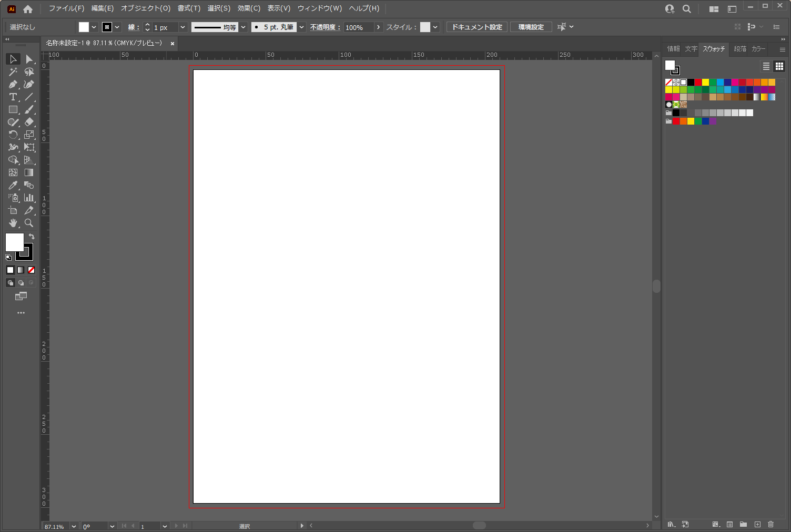Open the zoom percentage dropdown at bottom left
791x532 pixels.
click(73, 526)
